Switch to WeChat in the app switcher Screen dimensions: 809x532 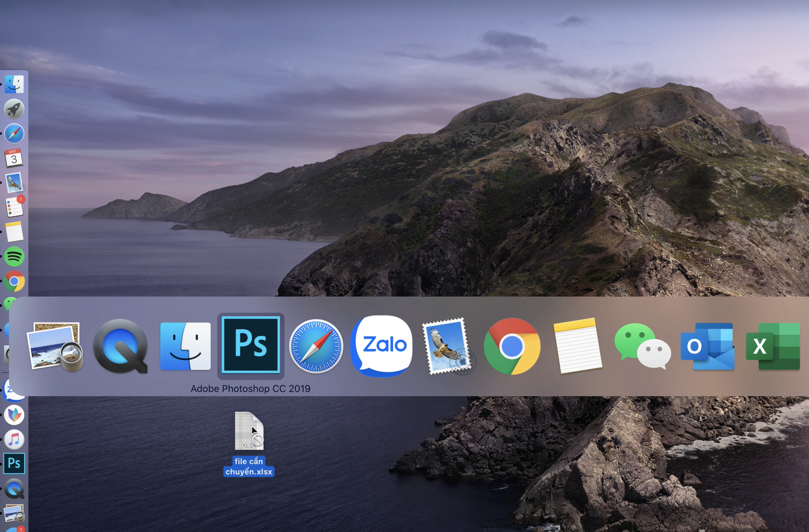642,346
